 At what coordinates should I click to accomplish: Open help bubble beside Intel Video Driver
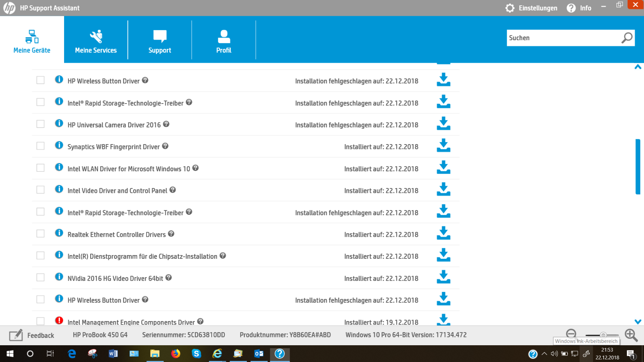[x=173, y=190]
